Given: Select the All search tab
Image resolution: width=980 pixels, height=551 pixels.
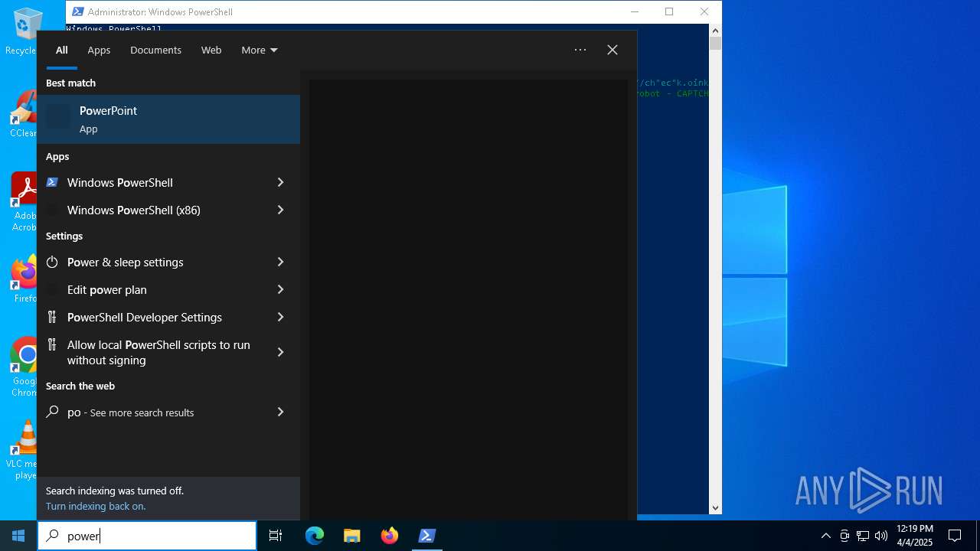Looking at the screenshot, I should click(62, 50).
